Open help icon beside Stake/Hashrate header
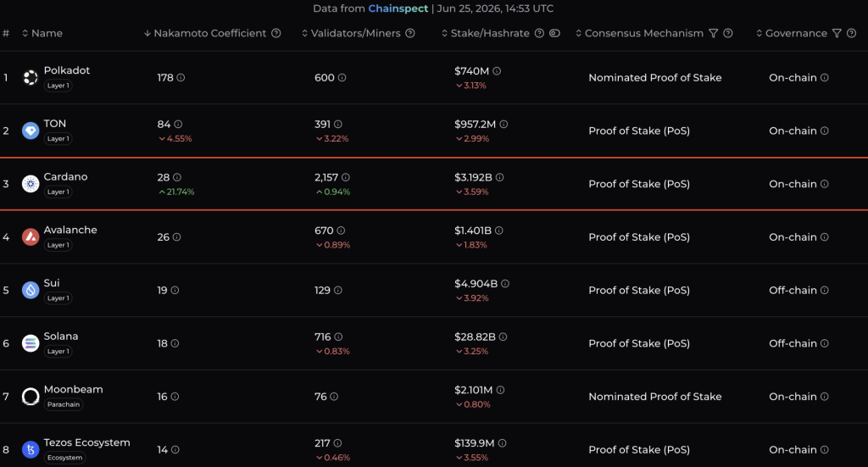 click(x=539, y=33)
